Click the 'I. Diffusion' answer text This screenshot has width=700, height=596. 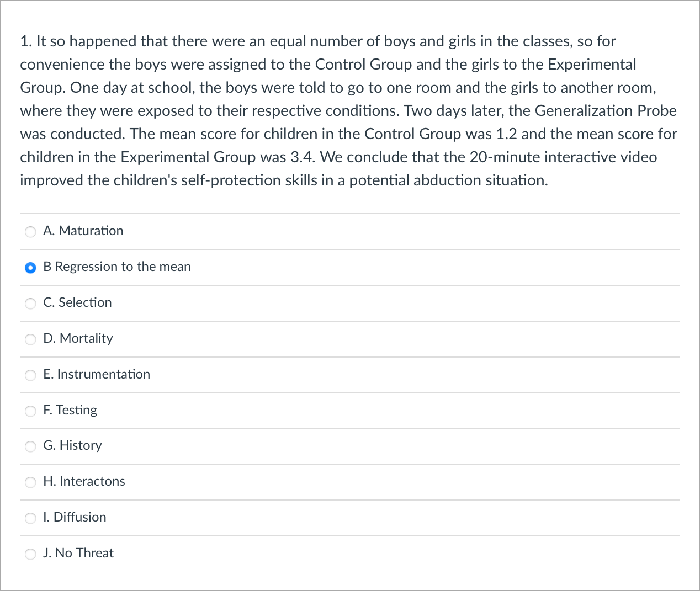[75, 517]
